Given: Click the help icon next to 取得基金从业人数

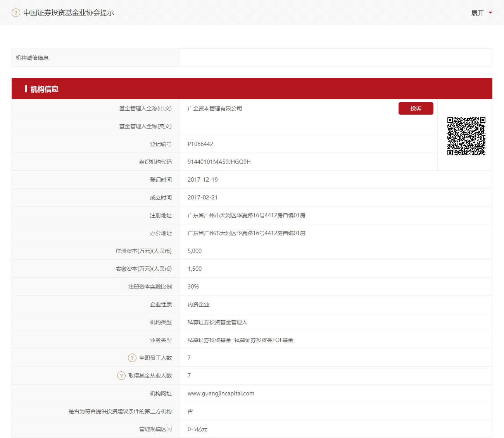Looking at the screenshot, I should (x=121, y=376).
